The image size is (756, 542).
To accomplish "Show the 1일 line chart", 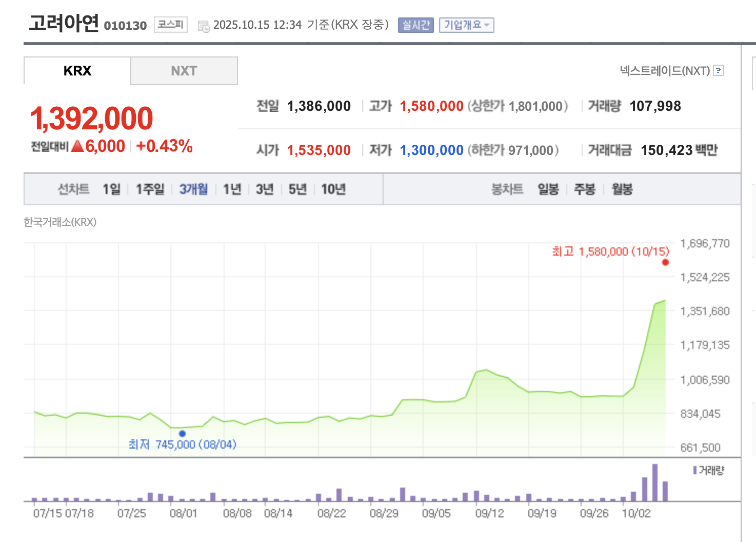I will (x=111, y=189).
